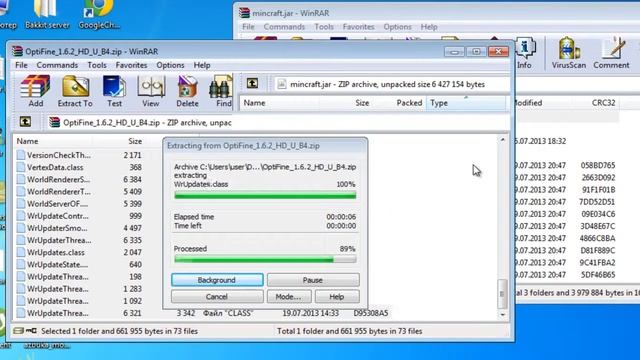
Task: Select the WorldRendererT... file
Action: [x=59, y=191]
